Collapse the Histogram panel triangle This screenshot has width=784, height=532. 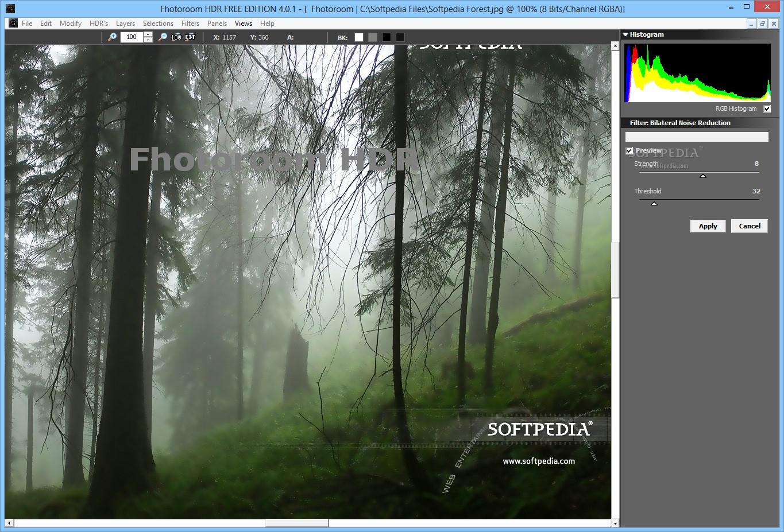pyautogui.click(x=625, y=34)
